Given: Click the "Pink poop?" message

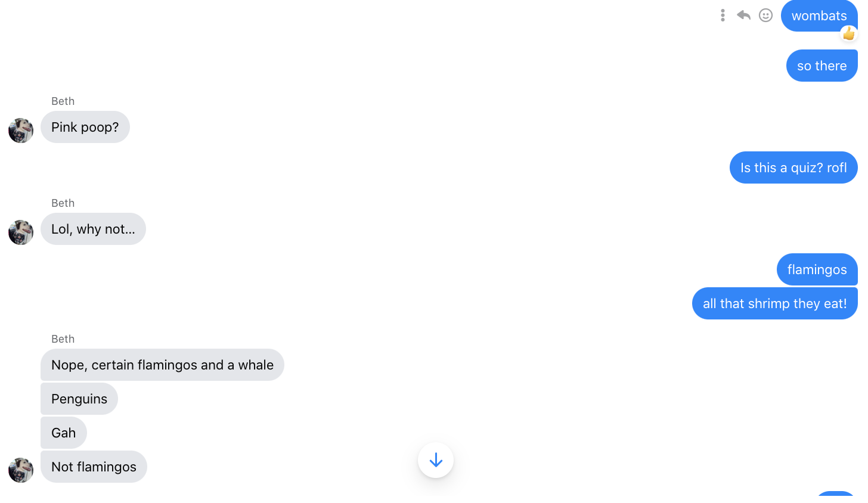Looking at the screenshot, I should click(85, 127).
